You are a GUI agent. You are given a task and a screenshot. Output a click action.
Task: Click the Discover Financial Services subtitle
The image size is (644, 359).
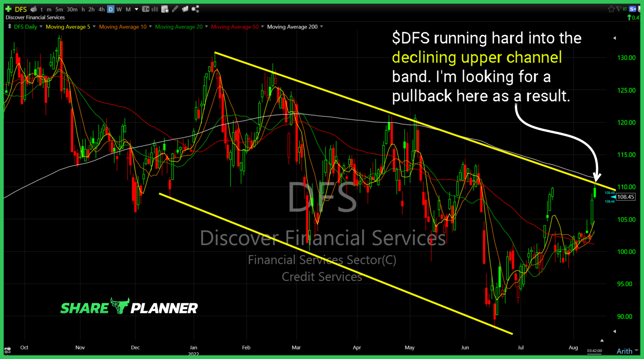coord(35,17)
